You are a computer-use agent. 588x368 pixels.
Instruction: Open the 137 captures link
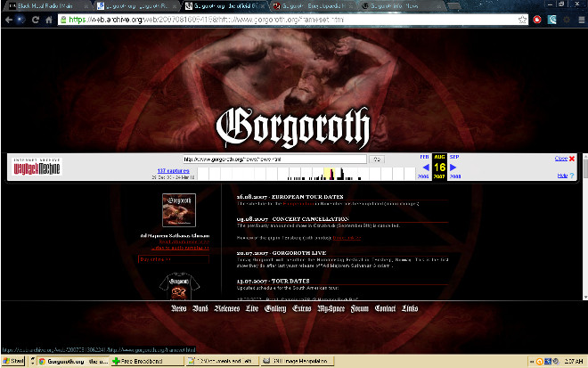click(173, 171)
